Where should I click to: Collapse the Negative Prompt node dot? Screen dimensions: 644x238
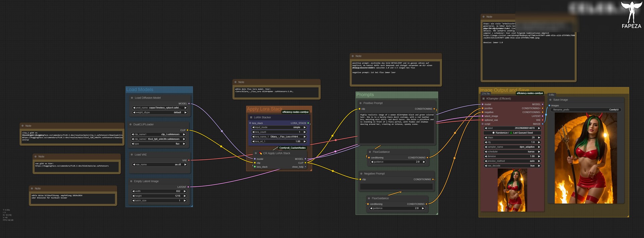point(361,174)
